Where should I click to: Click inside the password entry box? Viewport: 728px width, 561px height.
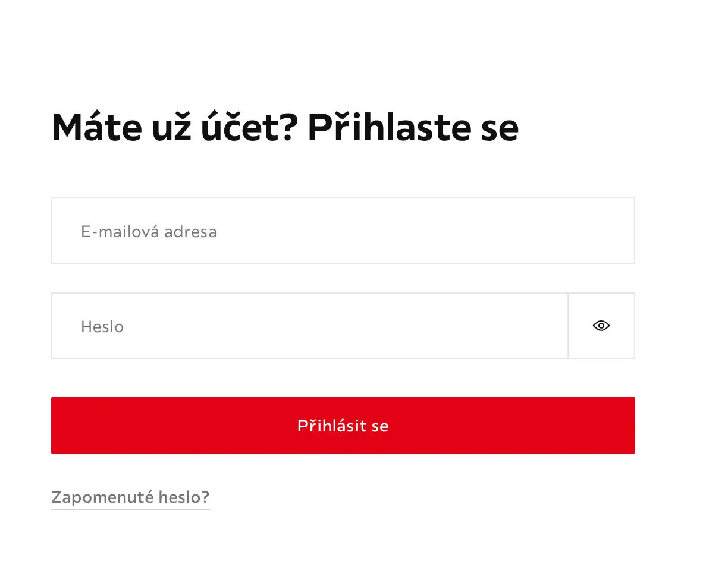pos(309,325)
